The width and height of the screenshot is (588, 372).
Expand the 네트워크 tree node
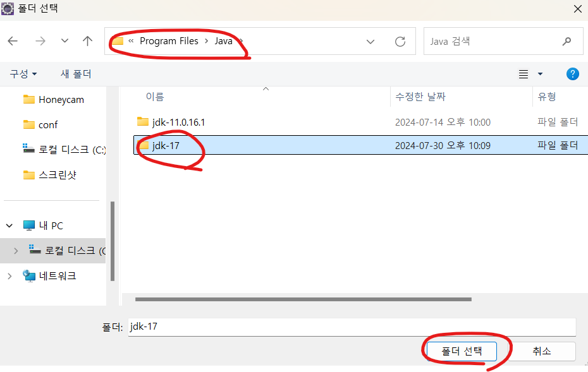9,276
